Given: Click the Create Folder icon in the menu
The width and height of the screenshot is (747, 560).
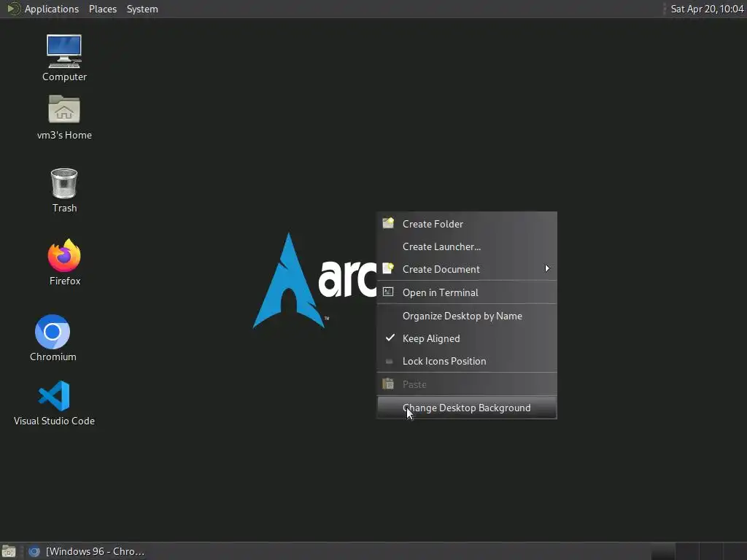Looking at the screenshot, I should click(x=388, y=223).
